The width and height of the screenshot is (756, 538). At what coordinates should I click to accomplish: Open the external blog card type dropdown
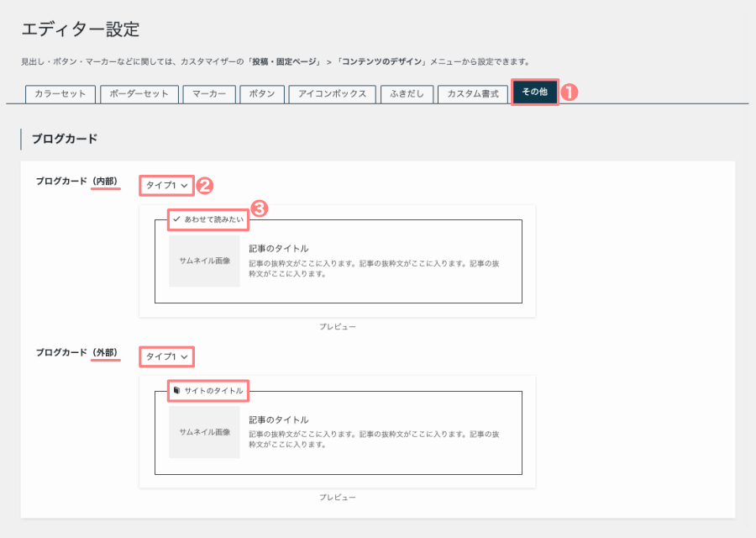(167, 356)
